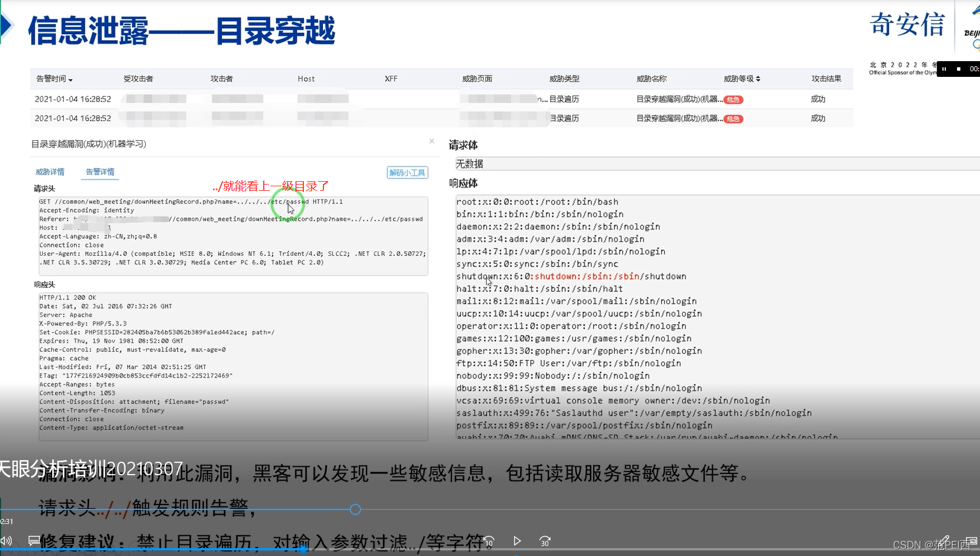Click the Server: Apache header line
Screen dimensions: 980x556
tap(66, 315)
